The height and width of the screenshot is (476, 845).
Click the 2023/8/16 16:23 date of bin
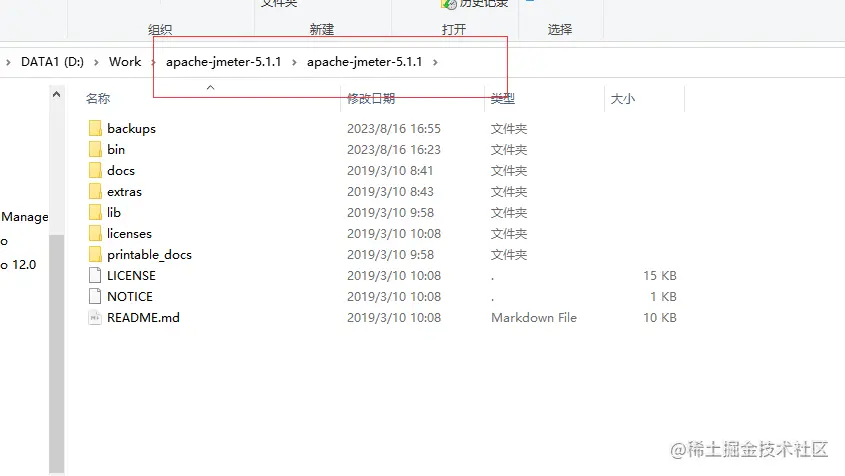click(x=394, y=149)
